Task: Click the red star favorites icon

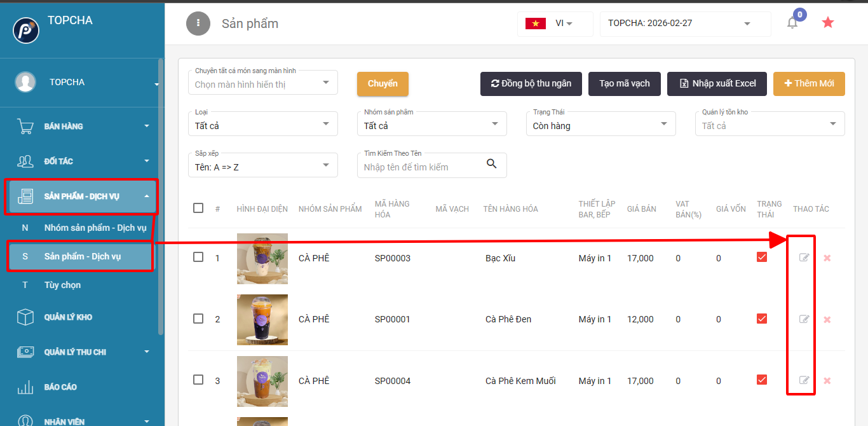Action: 827,23
